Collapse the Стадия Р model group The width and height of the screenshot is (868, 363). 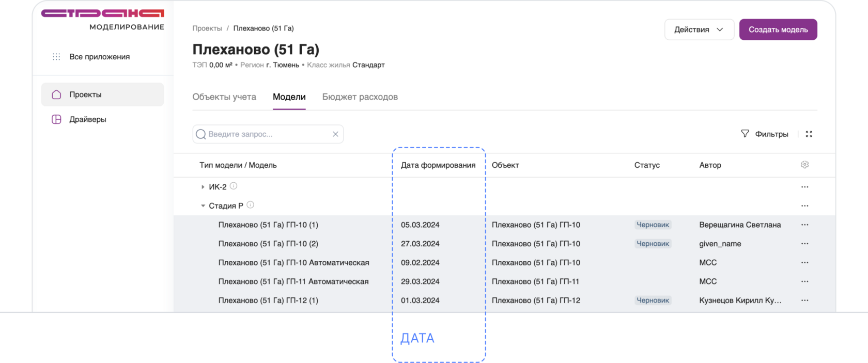[x=203, y=206]
